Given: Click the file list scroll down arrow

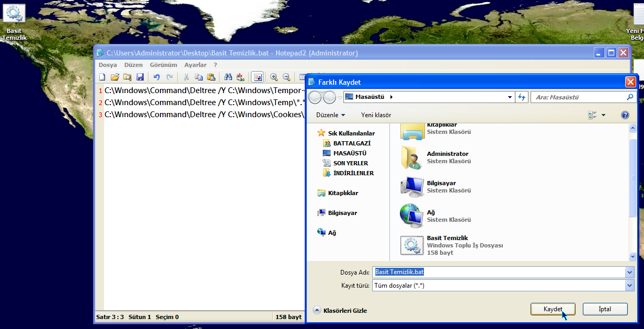Looking at the screenshot, I should (632, 256).
